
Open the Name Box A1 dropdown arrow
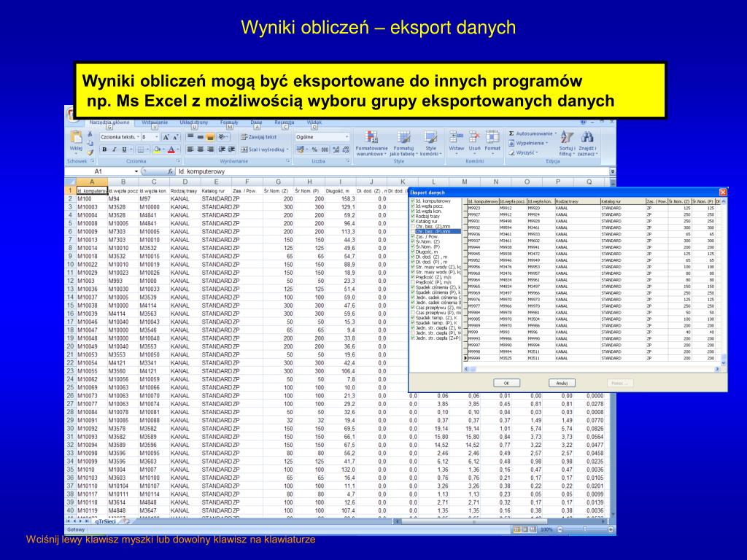point(136,171)
